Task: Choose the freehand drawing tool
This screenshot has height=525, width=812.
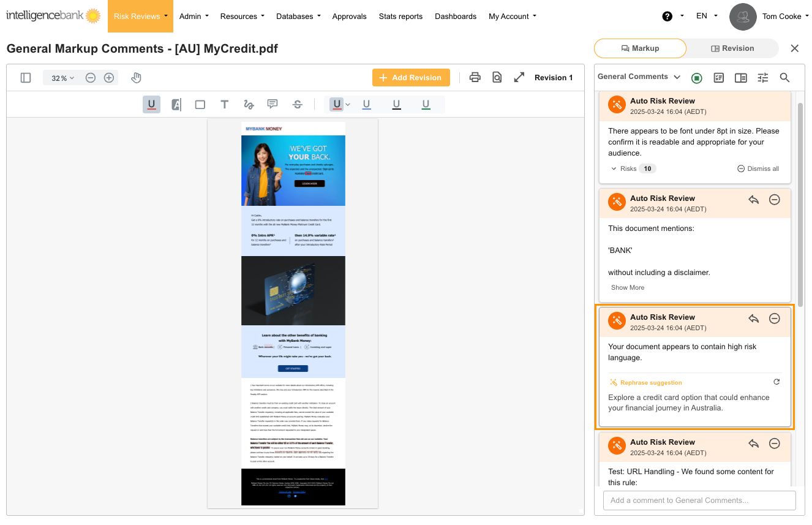Action: [x=249, y=105]
